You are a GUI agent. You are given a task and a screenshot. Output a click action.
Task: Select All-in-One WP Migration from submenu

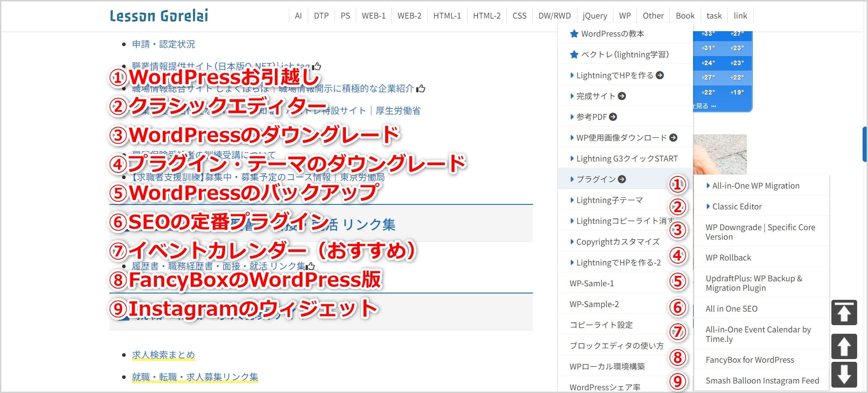[x=755, y=186]
